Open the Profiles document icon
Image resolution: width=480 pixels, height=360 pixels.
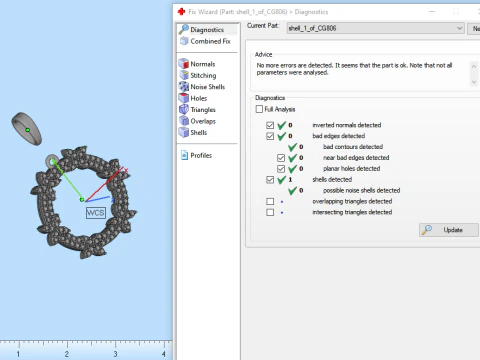pyautogui.click(x=184, y=155)
